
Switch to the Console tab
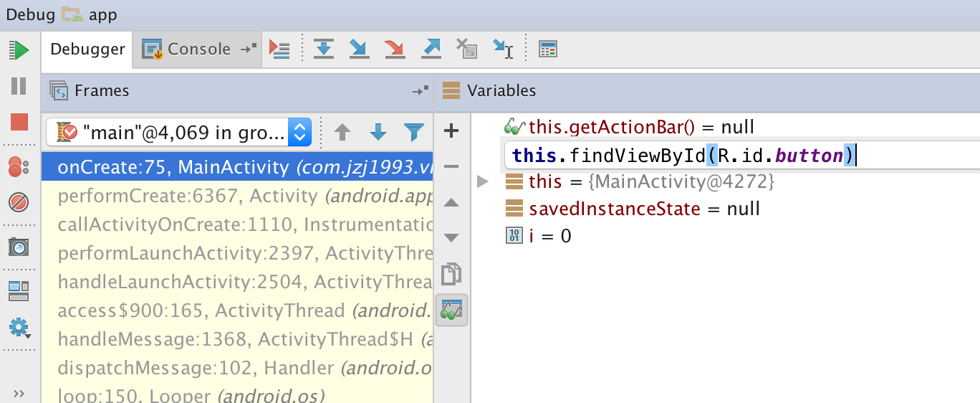coord(189,49)
